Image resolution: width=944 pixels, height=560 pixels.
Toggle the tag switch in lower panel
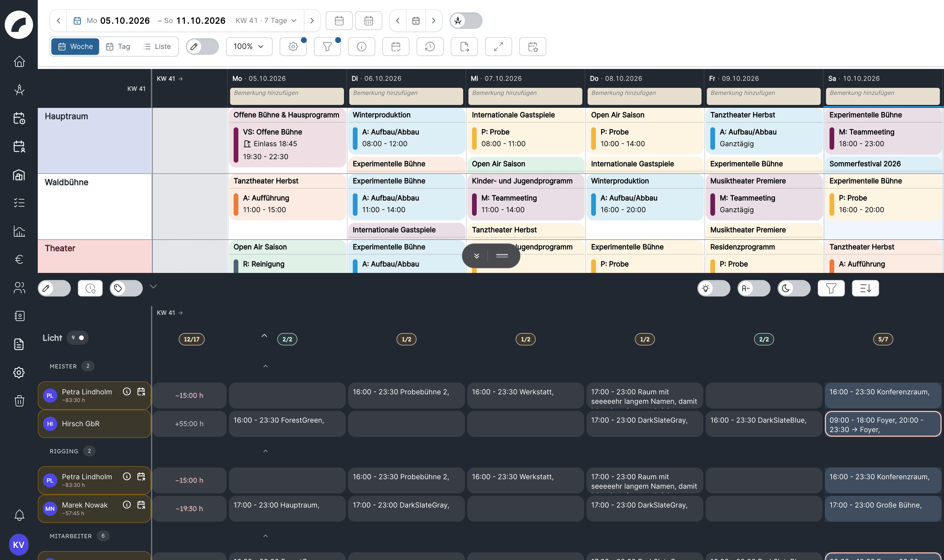click(126, 288)
